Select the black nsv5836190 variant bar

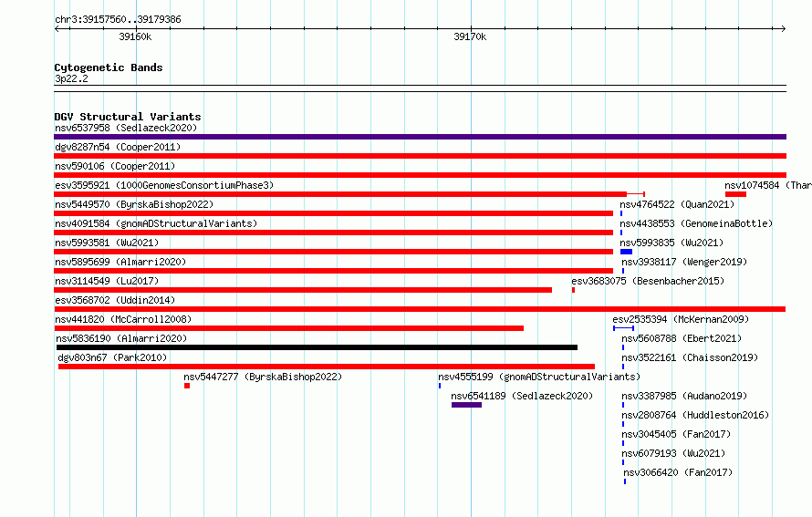click(317, 347)
